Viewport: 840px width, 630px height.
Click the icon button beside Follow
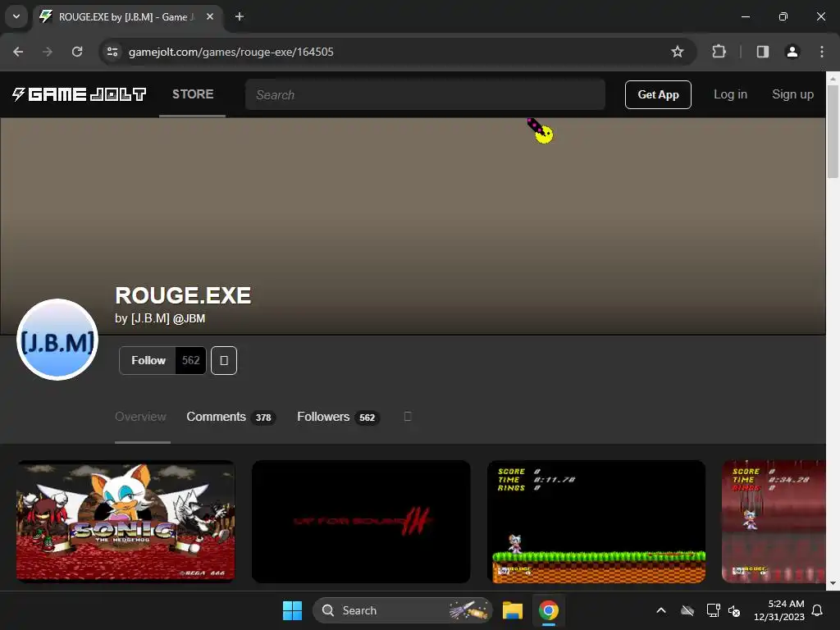[224, 361]
